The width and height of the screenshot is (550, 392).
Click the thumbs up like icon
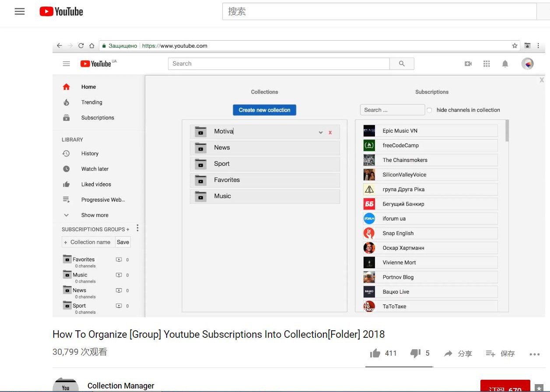click(x=375, y=353)
